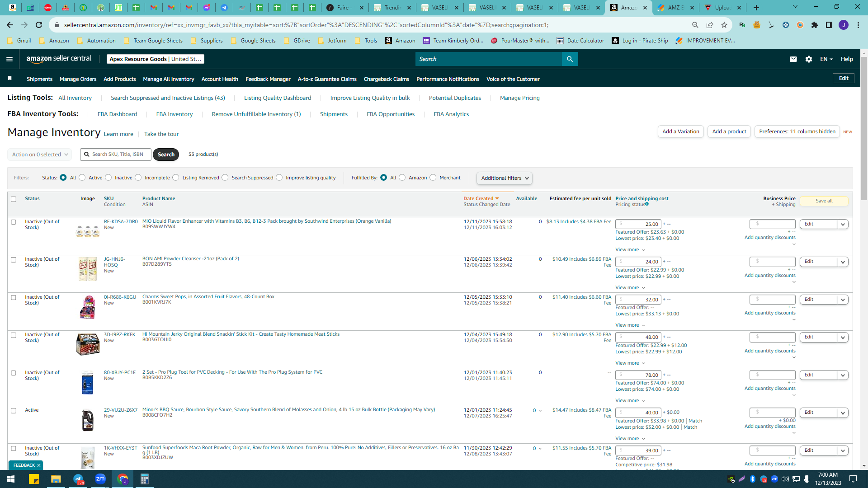This screenshot has width=868, height=488.
Task: Open the Chrome extensions puzzle icon
Action: (815, 25)
